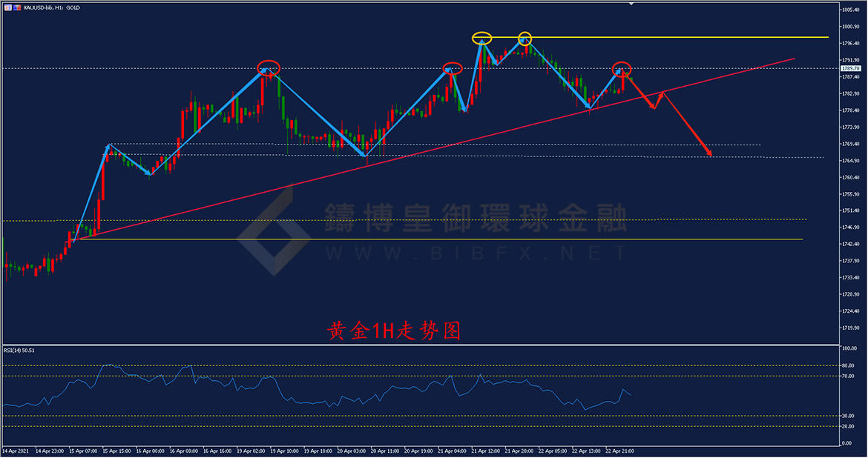Image resolution: width=868 pixels, height=458 pixels.
Task: Click the RSI 70.00 level on the scale
Action: 848,376
